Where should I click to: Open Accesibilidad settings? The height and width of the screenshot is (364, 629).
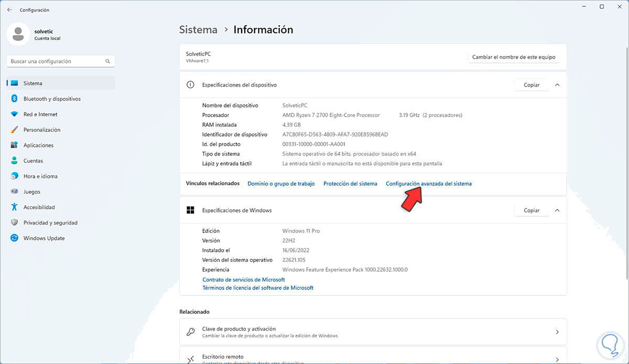[x=61, y=207]
